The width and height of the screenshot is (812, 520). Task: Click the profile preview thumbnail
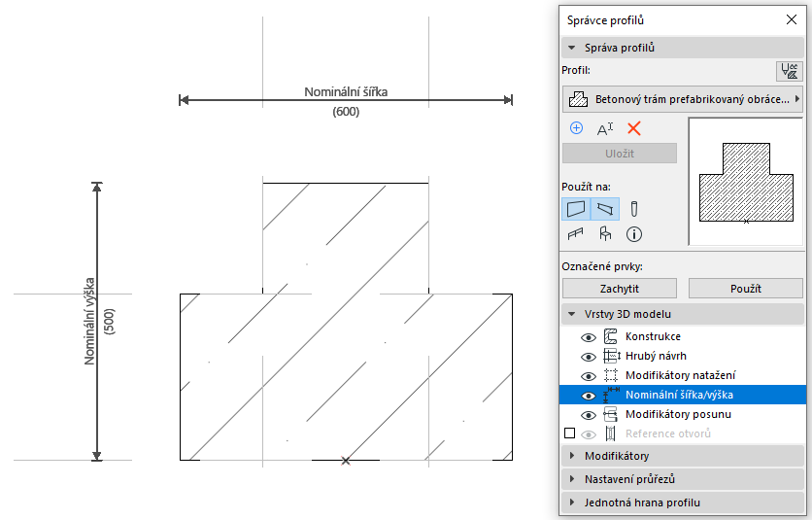click(746, 182)
